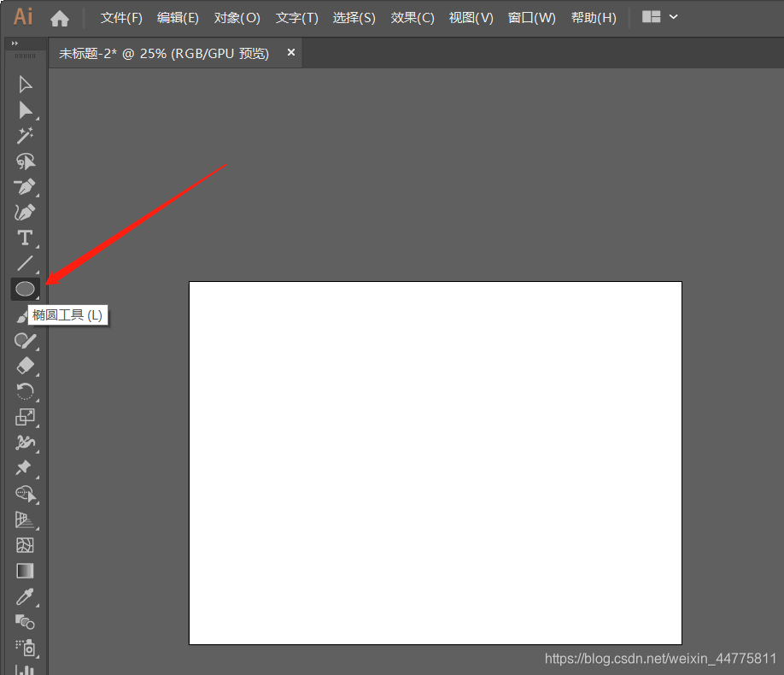The height and width of the screenshot is (675, 784).
Task: Expand the toolbar with double-arrow
Action: (x=15, y=43)
